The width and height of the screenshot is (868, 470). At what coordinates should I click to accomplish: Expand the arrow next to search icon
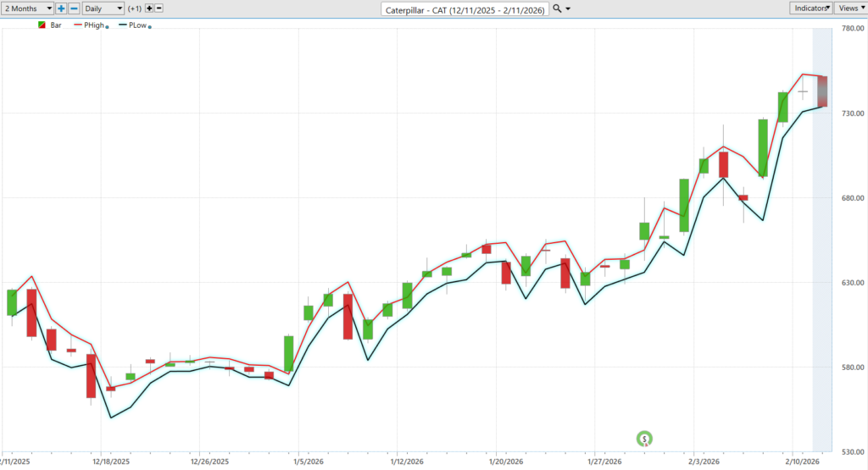click(x=568, y=8)
